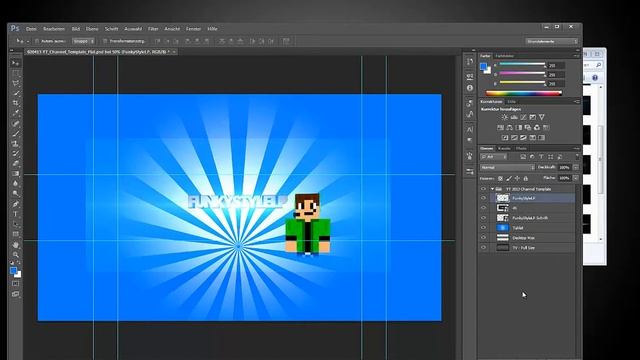Select the Dodge tool
The width and height of the screenshot is (640, 360).
click(x=16, y=193)
